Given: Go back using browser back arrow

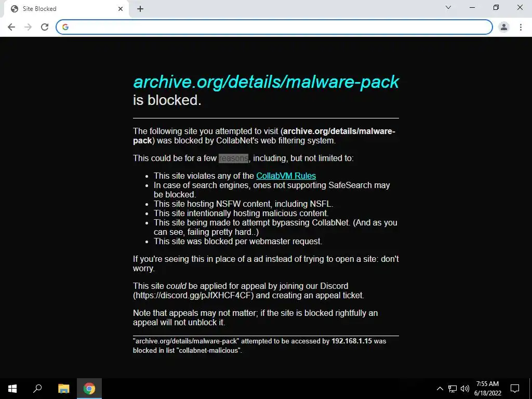Looking at the screenshot, I should [11, 27].
